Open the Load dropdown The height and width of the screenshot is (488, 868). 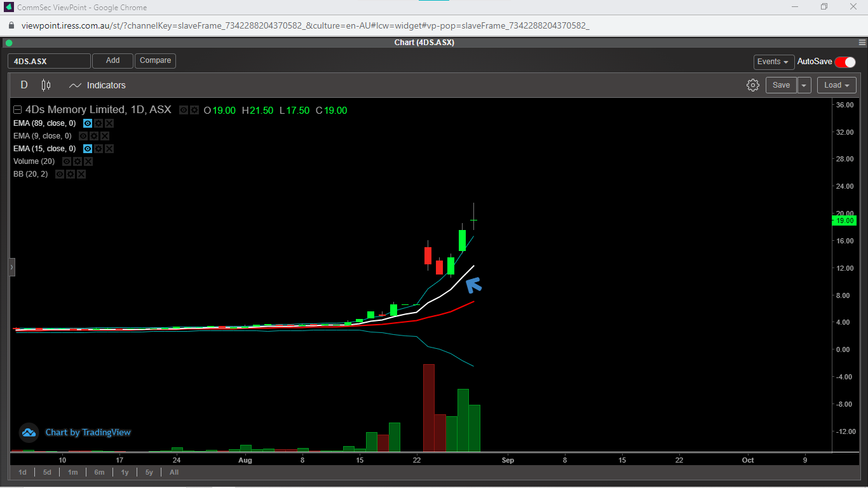(837, 85)
